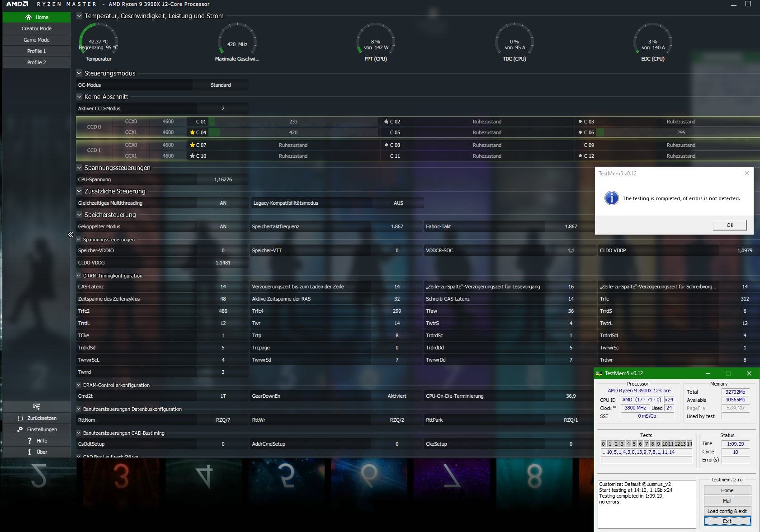The image size is (760, 532).
Task: Collapse the Speichersteuerung section
Action: pos(79,215)
